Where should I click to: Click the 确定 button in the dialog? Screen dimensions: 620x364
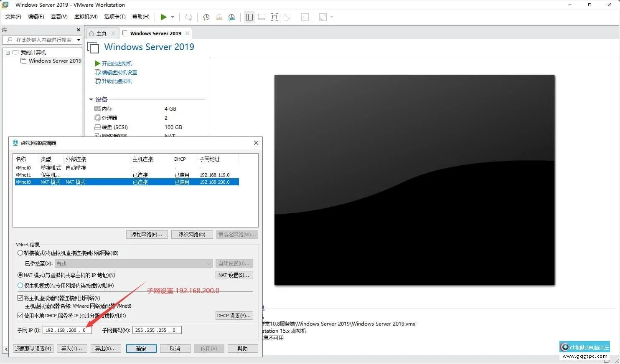141,349
